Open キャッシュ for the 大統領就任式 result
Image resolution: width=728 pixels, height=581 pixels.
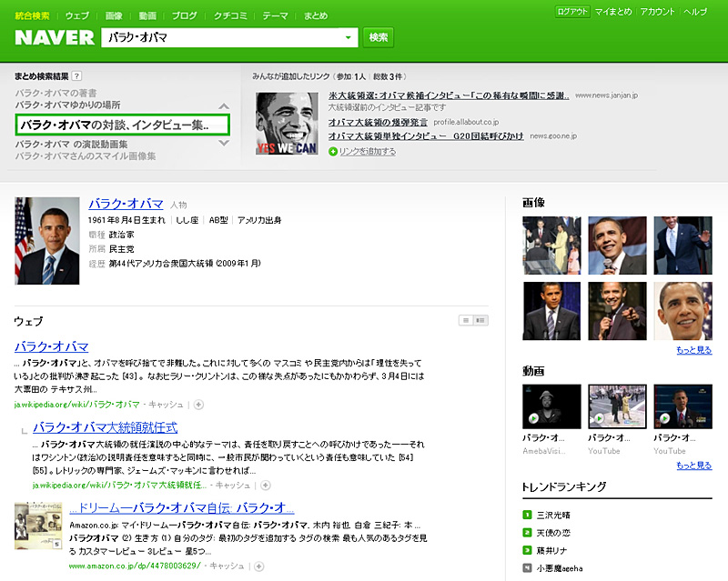pyautogui.click(x=233, y=486)
